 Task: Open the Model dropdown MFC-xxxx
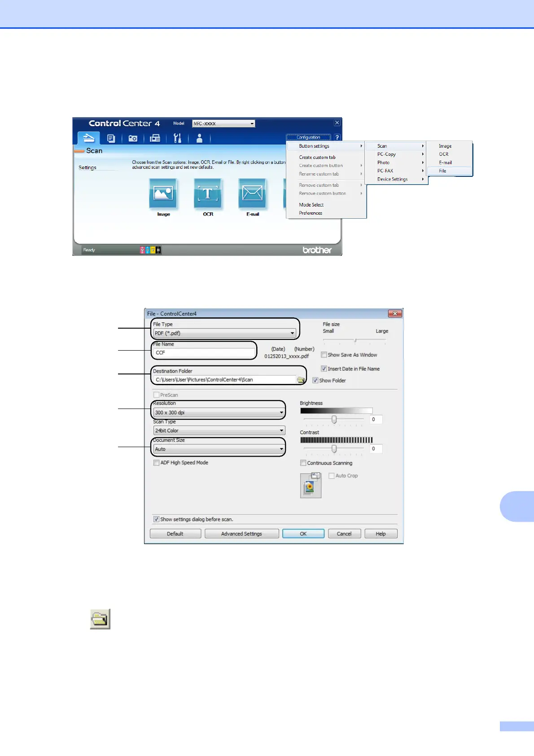223,123
